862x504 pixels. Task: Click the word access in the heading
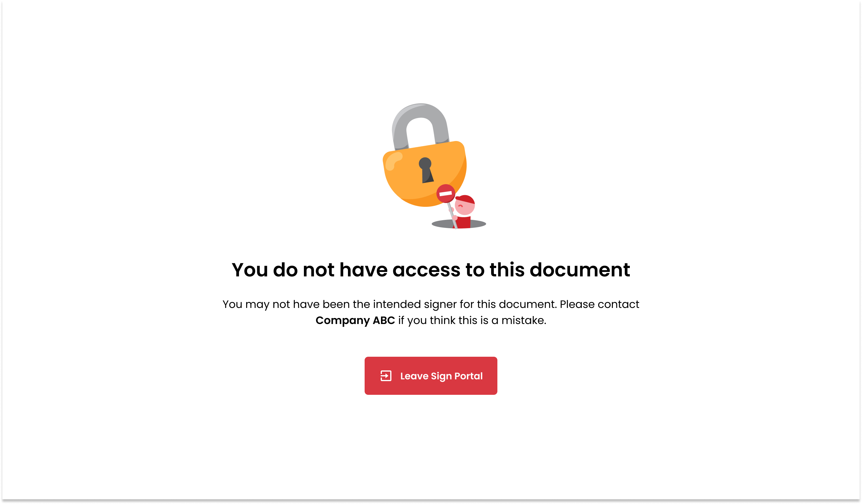pos(426,270)
